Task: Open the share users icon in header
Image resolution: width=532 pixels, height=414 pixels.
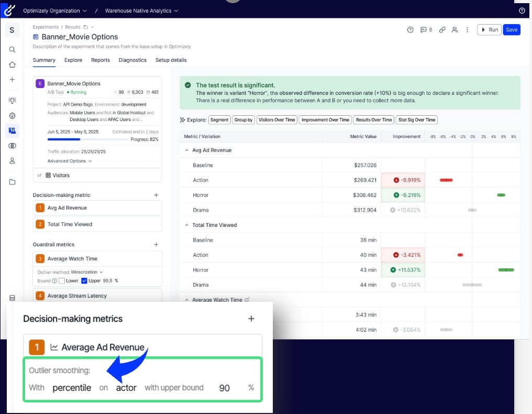Action: [455, 30]
